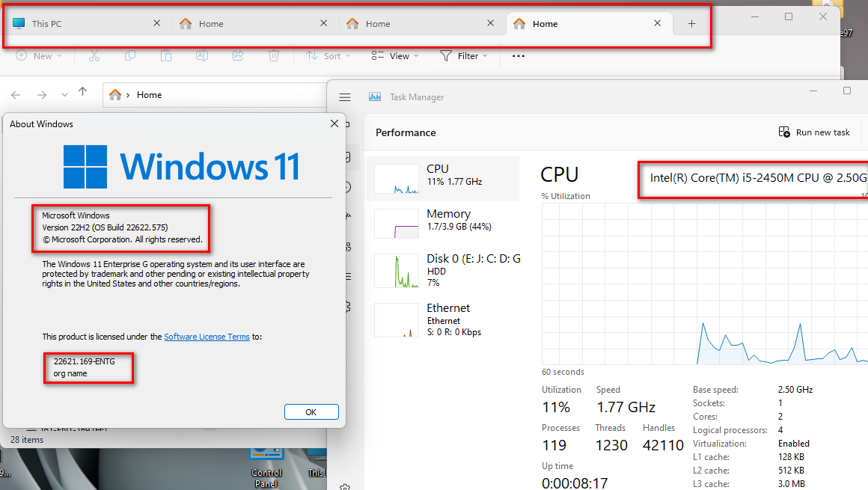Maximize the Task Manager window

pos(847,91)
